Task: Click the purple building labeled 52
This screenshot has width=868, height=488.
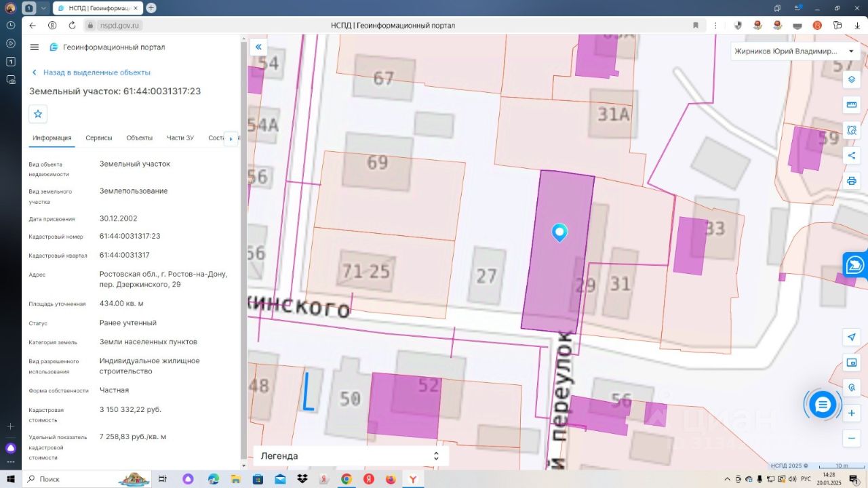Action: coord(405,405)
